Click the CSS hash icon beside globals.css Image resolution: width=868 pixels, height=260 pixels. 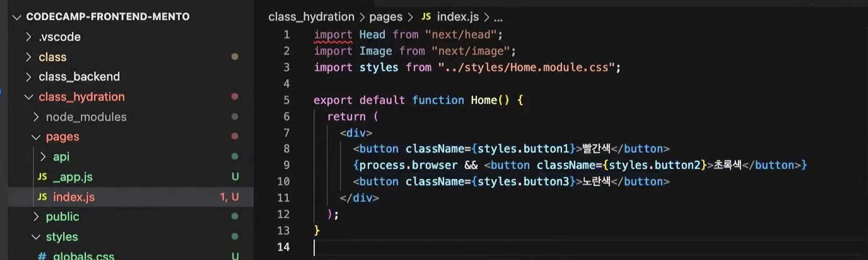[x=42, y=256]
